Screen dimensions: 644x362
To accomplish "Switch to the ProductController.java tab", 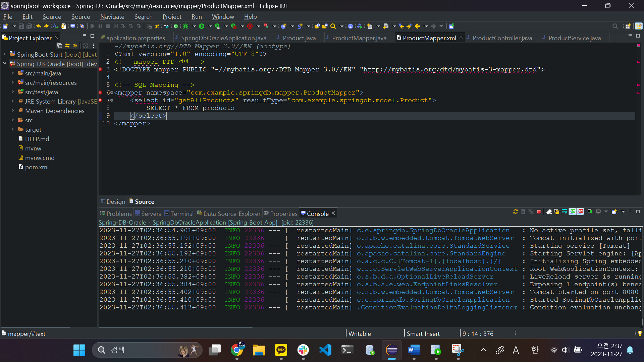I will [502, 38].
